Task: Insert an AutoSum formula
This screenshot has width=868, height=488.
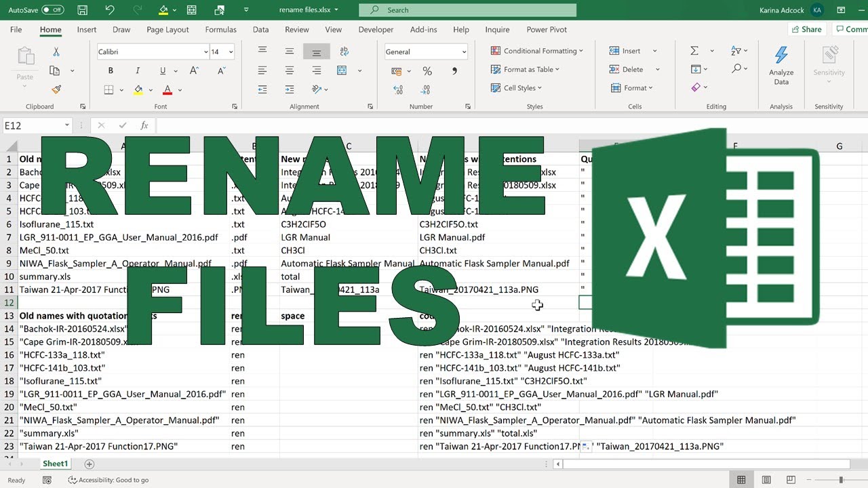Action: (x=694, y=51)
